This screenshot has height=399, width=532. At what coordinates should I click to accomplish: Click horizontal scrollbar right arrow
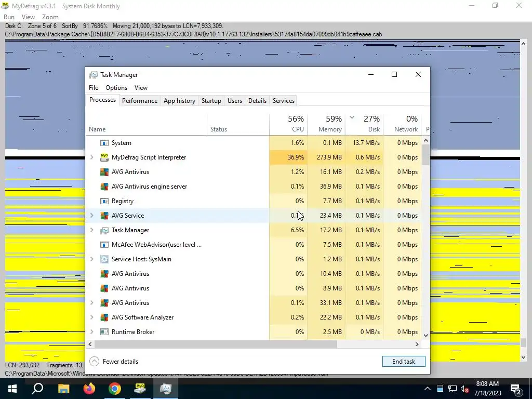click(x=417, y=344)
